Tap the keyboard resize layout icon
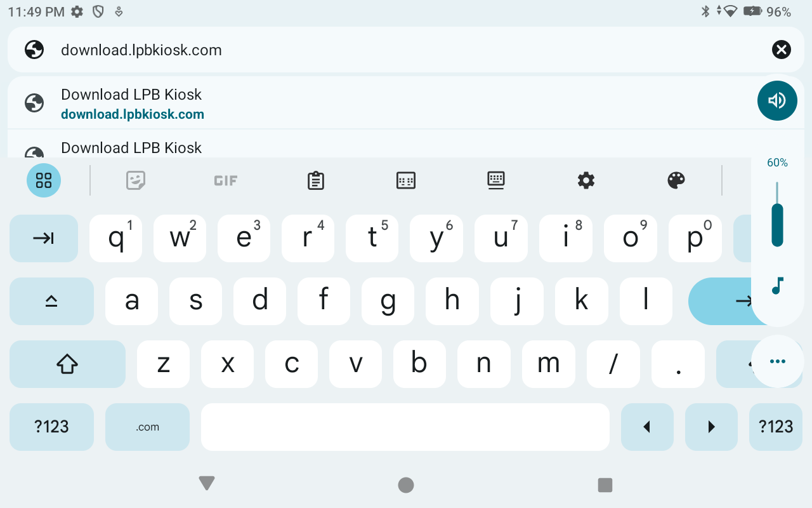The height and width of the screenshot is (508, 812). pyautogui.click(x=405, y=180)
